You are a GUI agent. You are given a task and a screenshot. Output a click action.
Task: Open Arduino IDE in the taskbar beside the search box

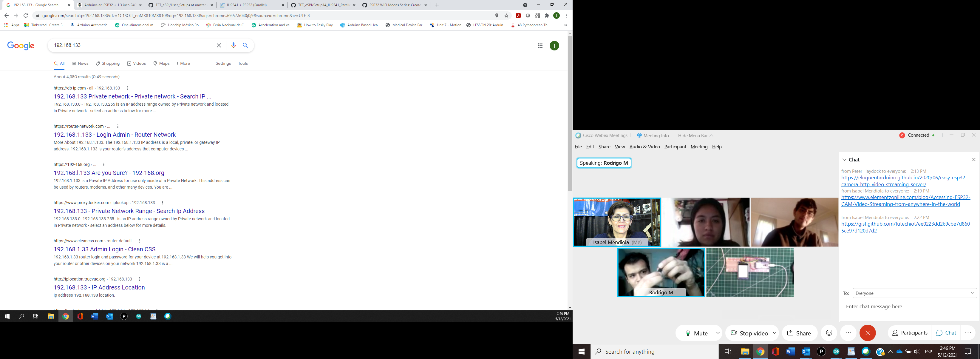[836, 352]
